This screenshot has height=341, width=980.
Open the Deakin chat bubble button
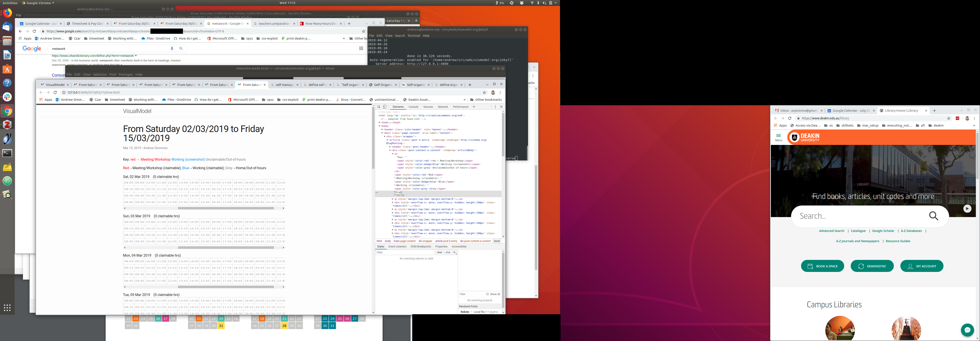coord(967,330)
